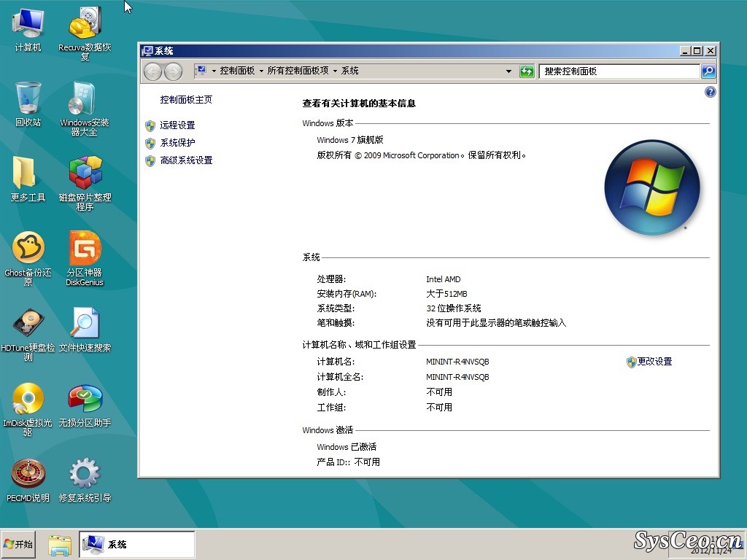Click the computer icon in address bar

coord(201,71)
